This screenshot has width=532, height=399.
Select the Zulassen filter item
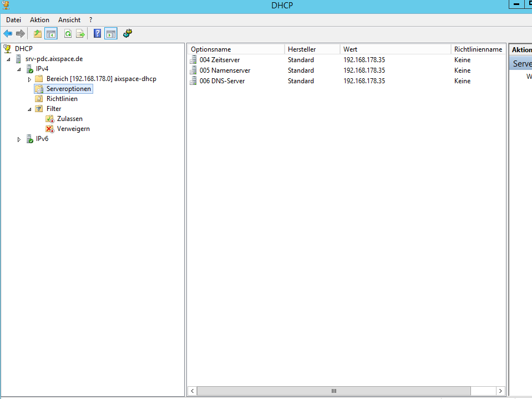70,119
